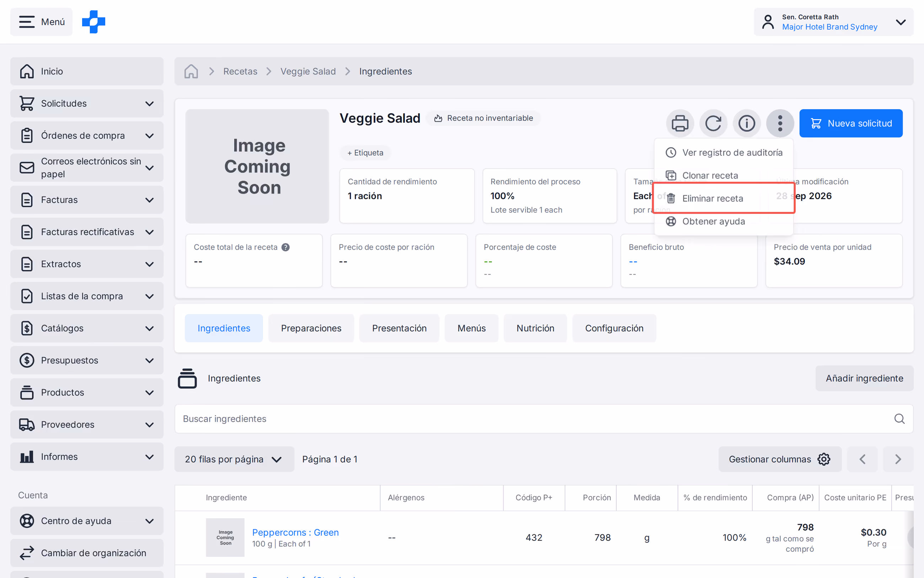Image resolution: width=924 pixels, height=578 pixels.
Task: Switch to the Preparaciones tab
Action: pos(311,328)
